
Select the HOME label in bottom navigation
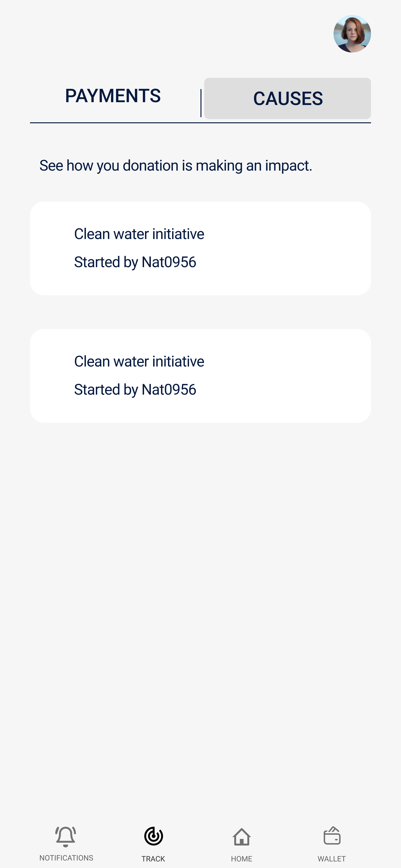(x=241, y=858)
